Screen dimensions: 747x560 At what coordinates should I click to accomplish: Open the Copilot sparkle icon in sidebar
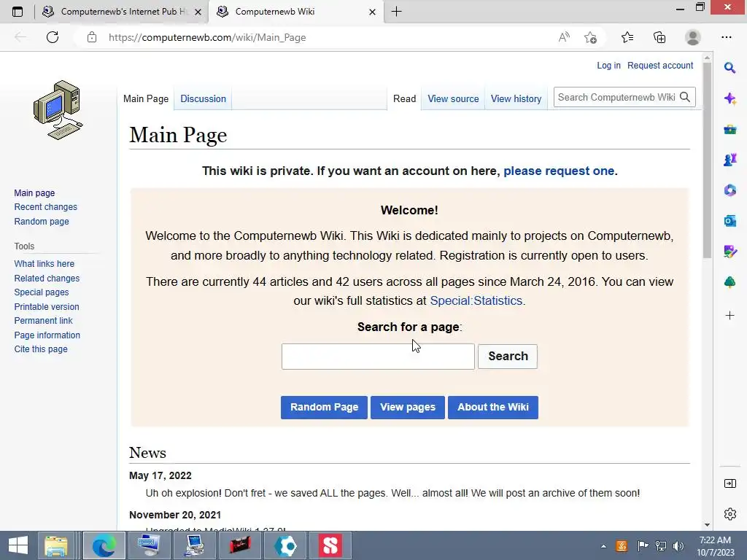click(x=729, y=98)
